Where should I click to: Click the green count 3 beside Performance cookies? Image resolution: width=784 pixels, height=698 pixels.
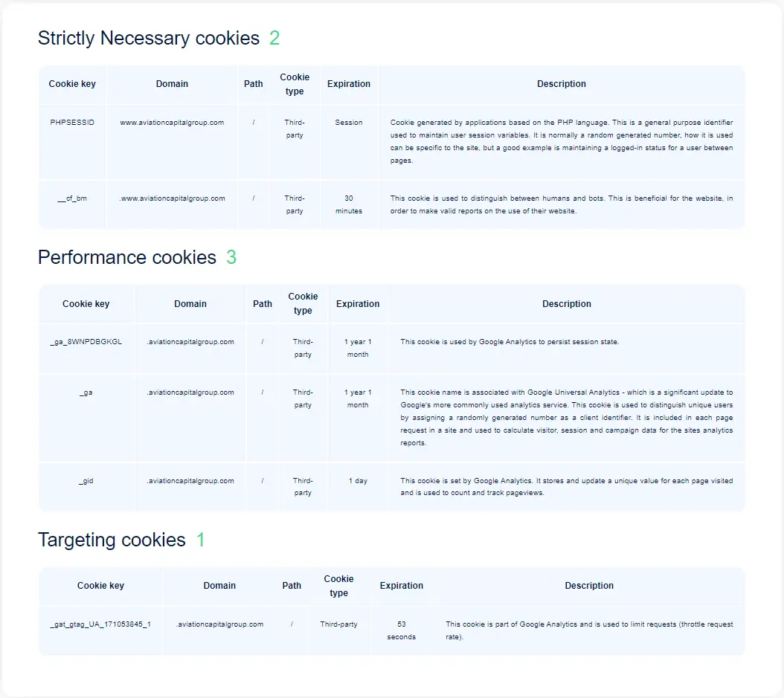tap(231, 257)
